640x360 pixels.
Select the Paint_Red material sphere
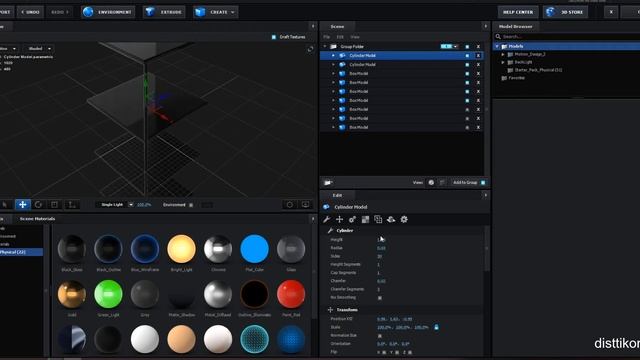[x=291, y=294]
